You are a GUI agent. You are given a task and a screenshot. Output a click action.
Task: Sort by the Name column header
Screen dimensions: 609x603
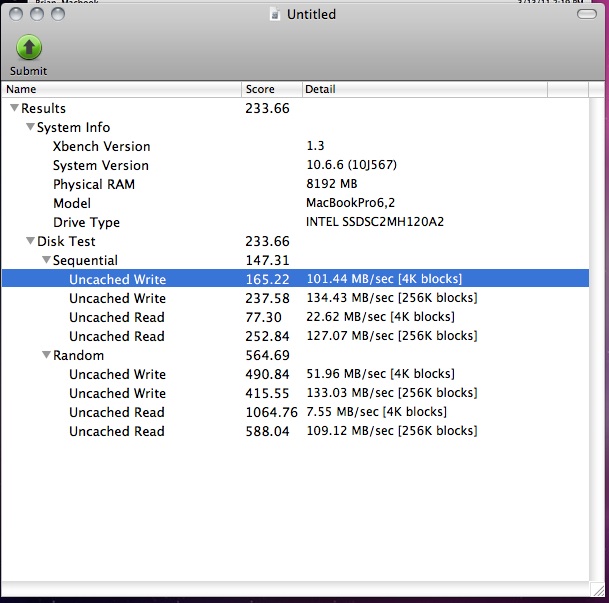tap(122, 89)
